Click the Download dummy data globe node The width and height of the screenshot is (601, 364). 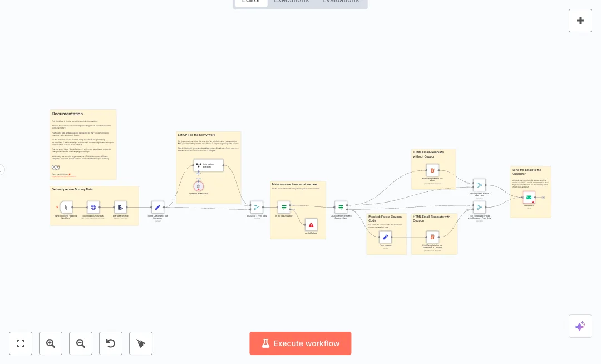(x=93, y=208)
